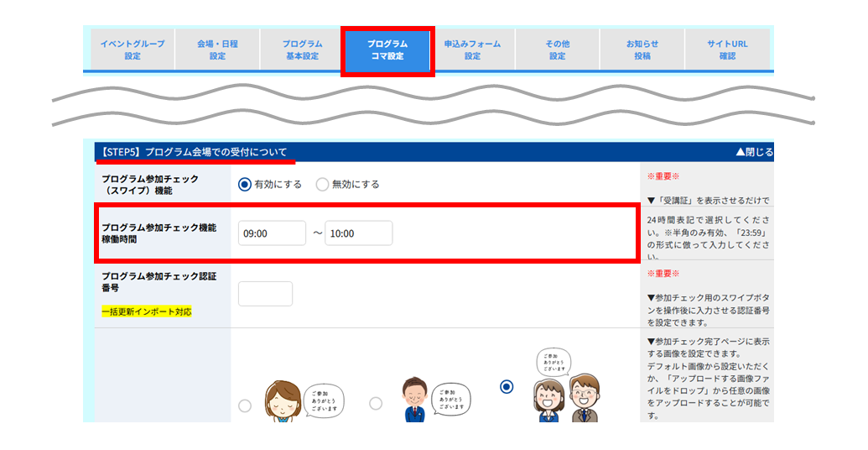Open the イベントグループ設定 tab
This screenshot has width=868, height=450.
coord(133,50)
